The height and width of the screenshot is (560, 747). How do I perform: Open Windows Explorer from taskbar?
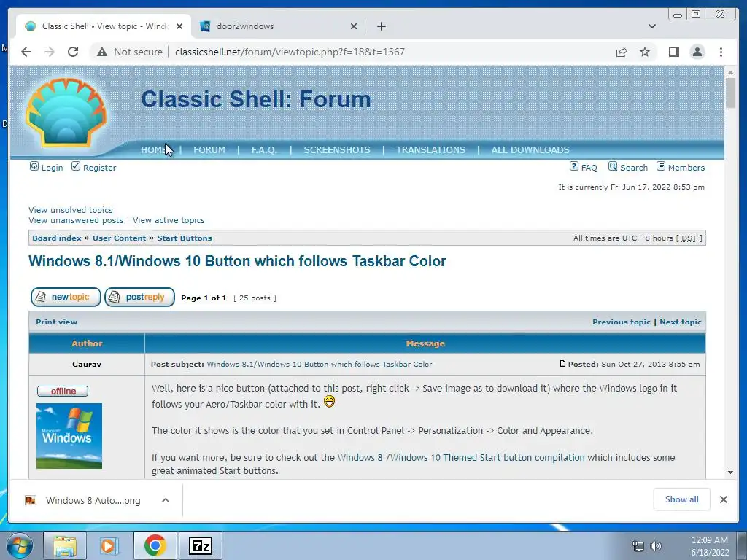[65, 546]
